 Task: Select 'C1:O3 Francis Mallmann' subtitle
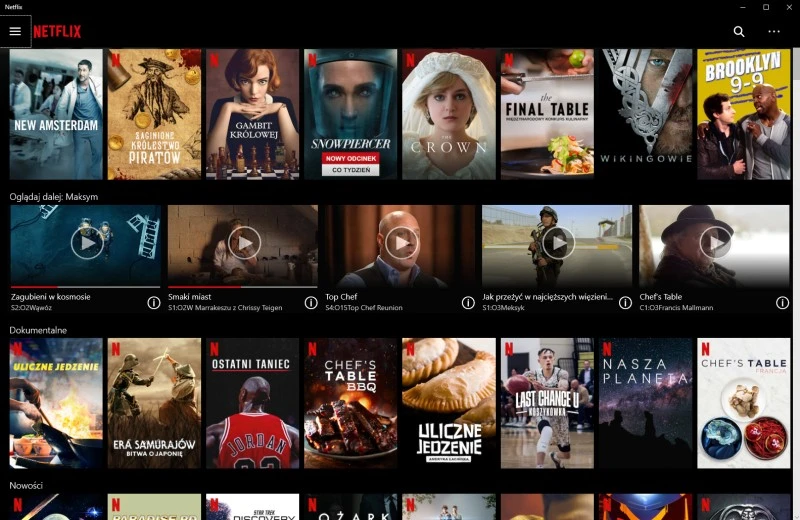[676, 308]
